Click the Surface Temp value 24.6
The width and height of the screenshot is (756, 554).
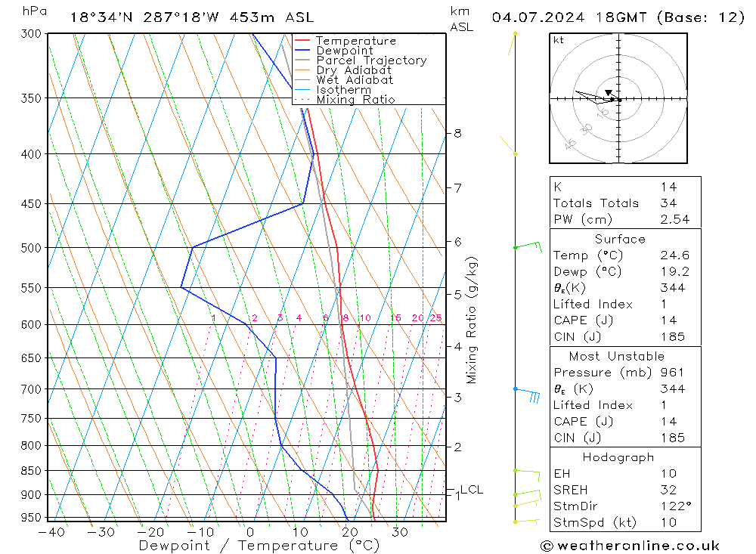click(674, 255)
